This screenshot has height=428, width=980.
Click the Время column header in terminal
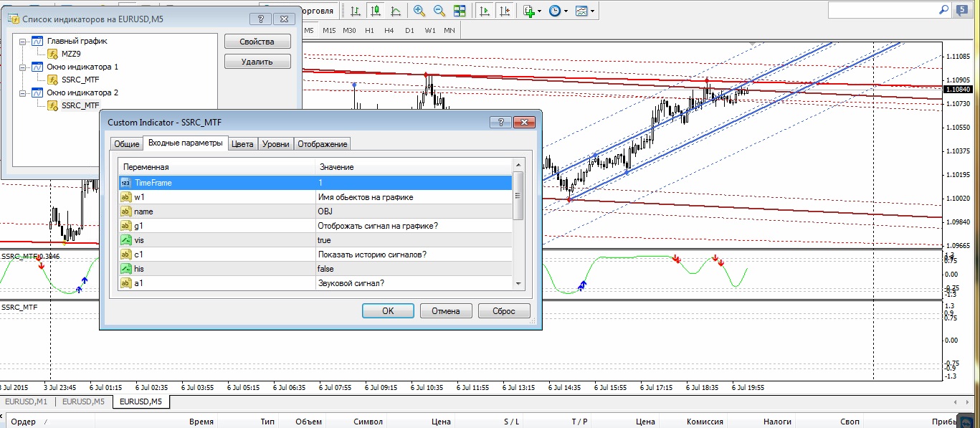[201, 422]
